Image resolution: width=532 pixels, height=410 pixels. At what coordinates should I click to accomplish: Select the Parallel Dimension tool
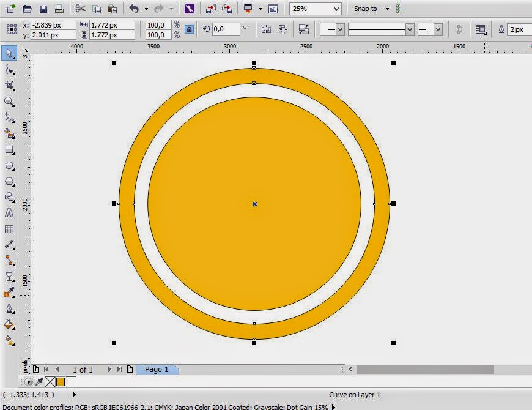[10, 245]
